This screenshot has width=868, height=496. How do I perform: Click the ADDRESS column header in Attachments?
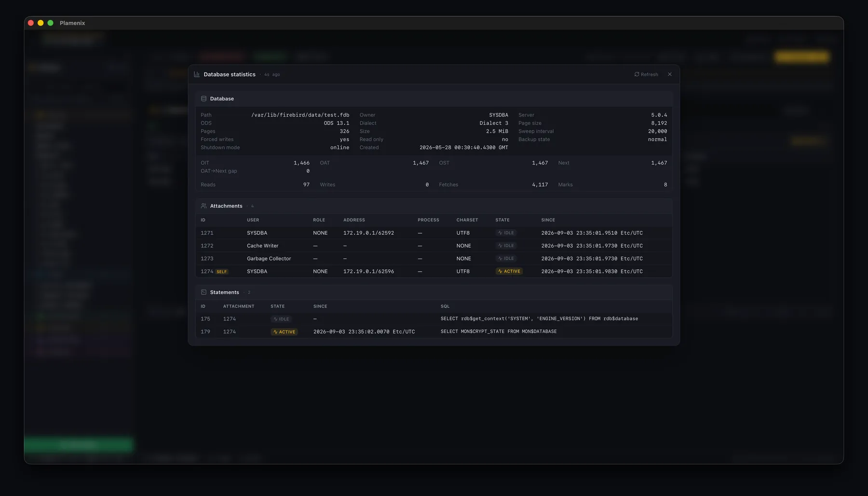[x=354, y=220]
